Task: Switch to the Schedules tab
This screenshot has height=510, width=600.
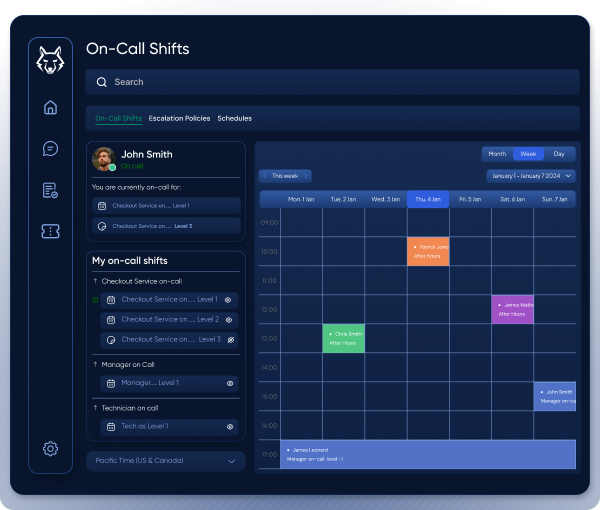Action: [234, 119]
